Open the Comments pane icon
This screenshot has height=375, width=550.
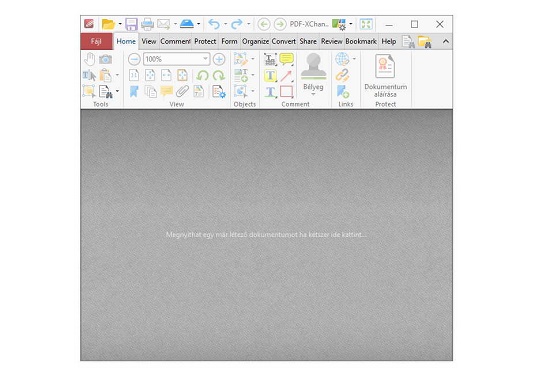[166, 91]
